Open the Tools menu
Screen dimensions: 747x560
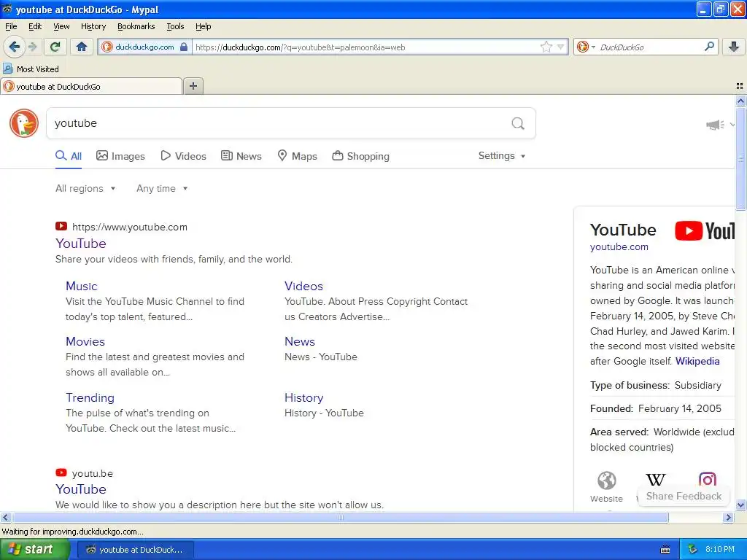pos(175,26)
